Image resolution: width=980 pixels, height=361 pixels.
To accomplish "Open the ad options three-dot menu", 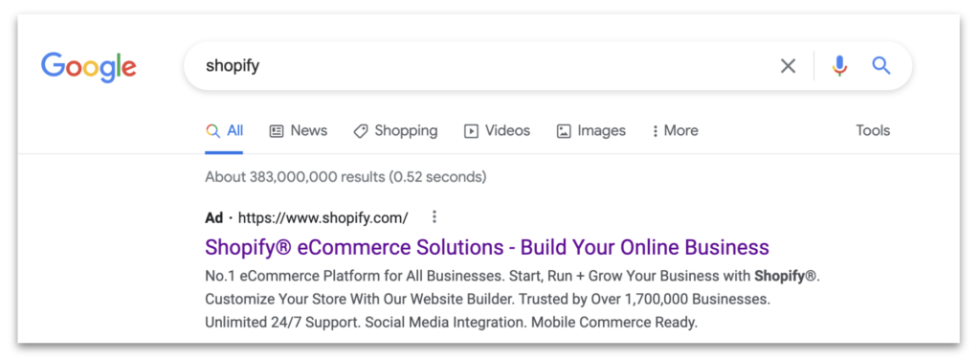I will point(434,217).
